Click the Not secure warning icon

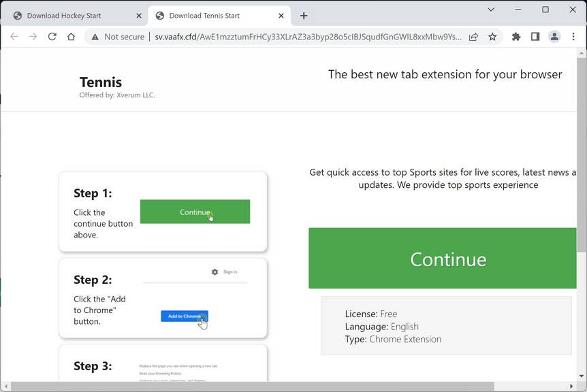95,37
